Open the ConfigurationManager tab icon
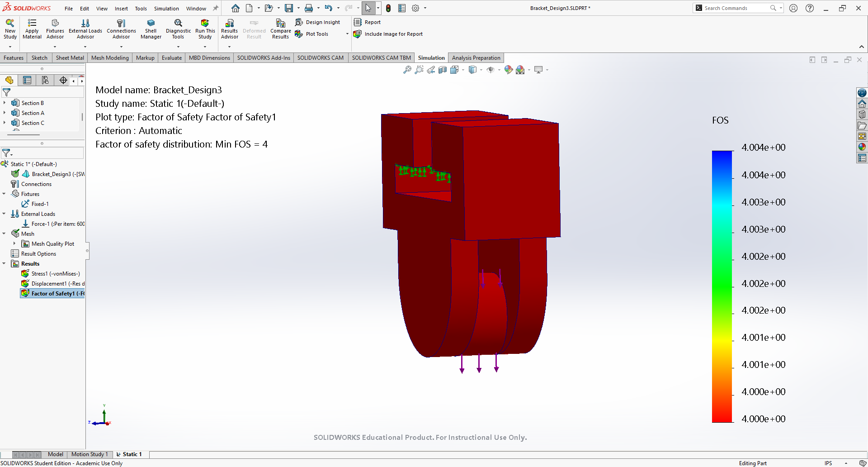This screenshot has width=868, height=467. [45, 80]
